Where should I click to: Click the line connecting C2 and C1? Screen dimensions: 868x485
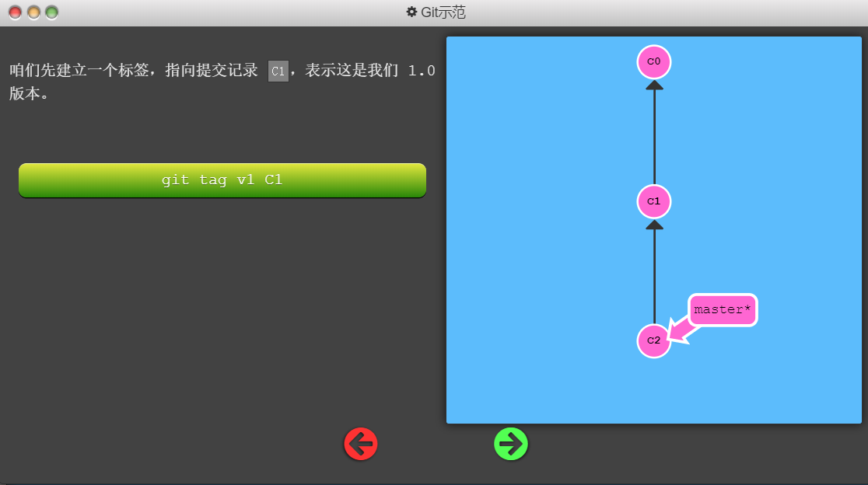click(654, 280)
